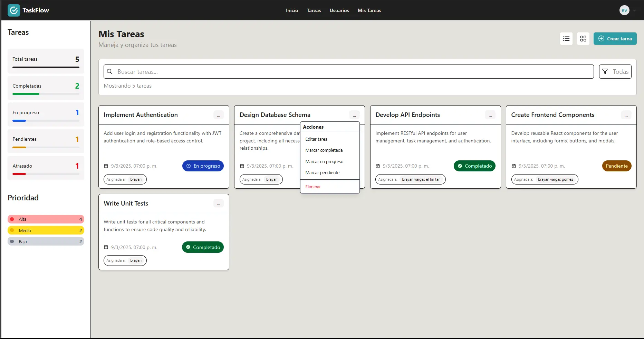644x339 pixels.
Task: Switch to grid view icon
Action: [583, 39]
